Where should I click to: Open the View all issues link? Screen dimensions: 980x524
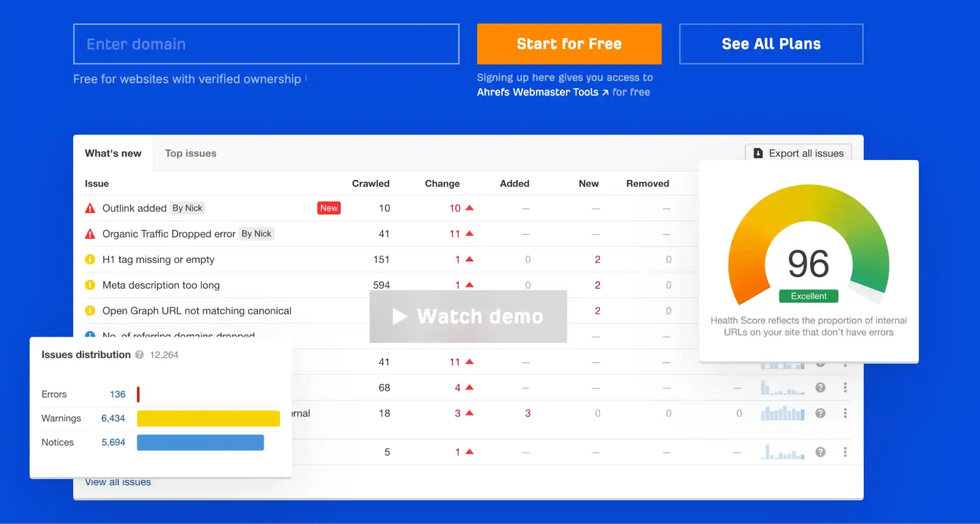pyautogui.click(x=118, y=482)
